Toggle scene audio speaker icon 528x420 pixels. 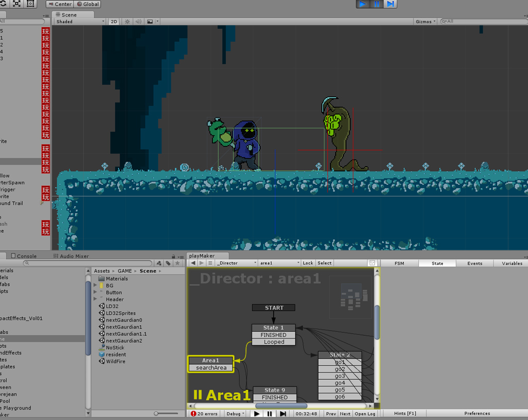[x=138, y=22]
